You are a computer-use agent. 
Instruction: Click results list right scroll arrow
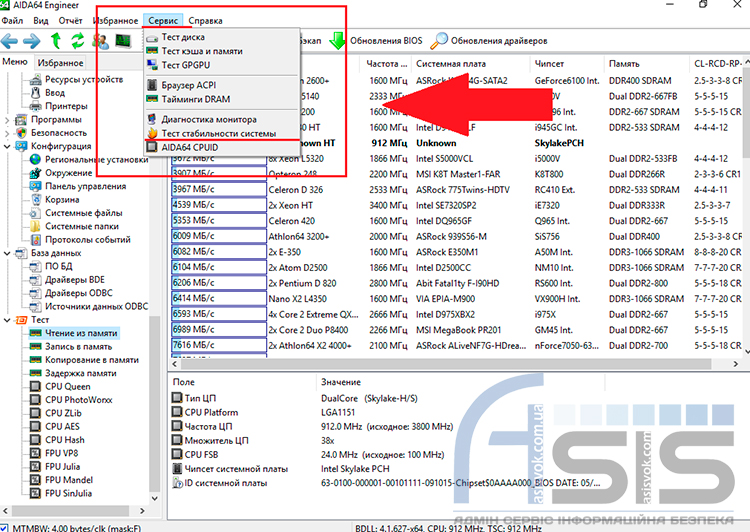736,364
